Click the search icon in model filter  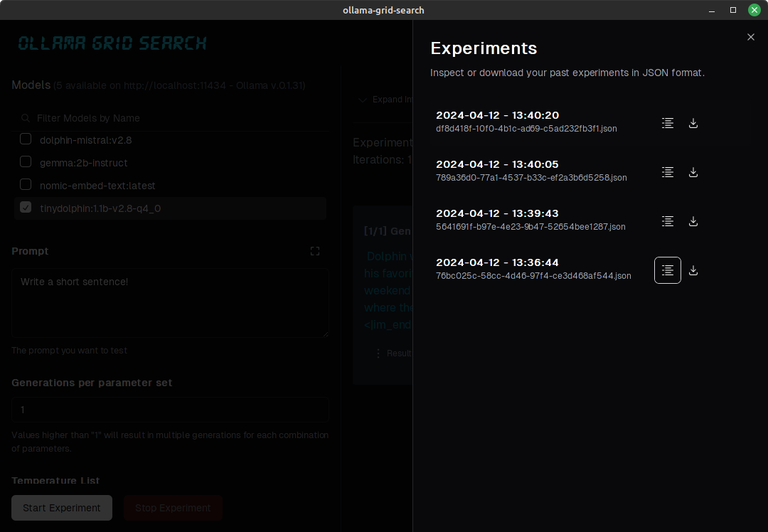(26, 118)
